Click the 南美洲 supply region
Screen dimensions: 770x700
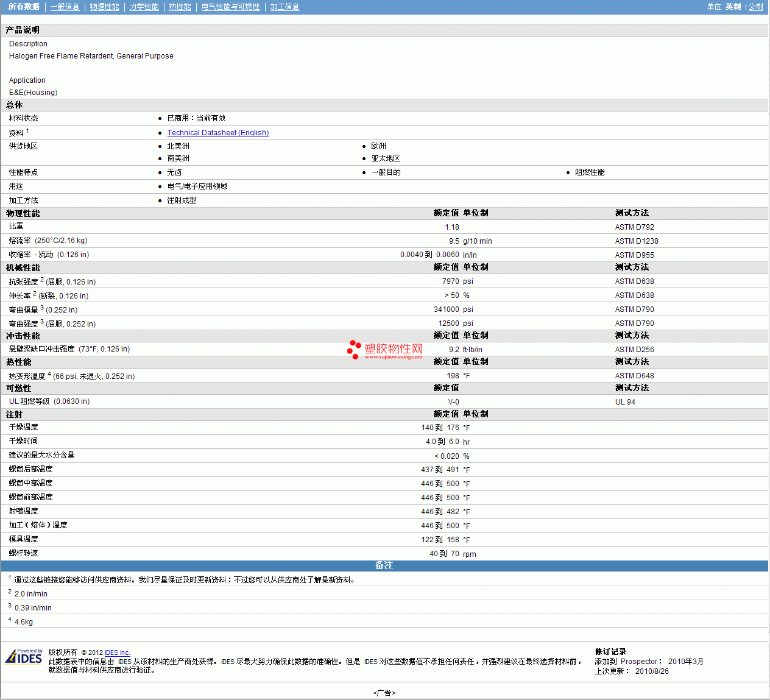tap(178, 158)
